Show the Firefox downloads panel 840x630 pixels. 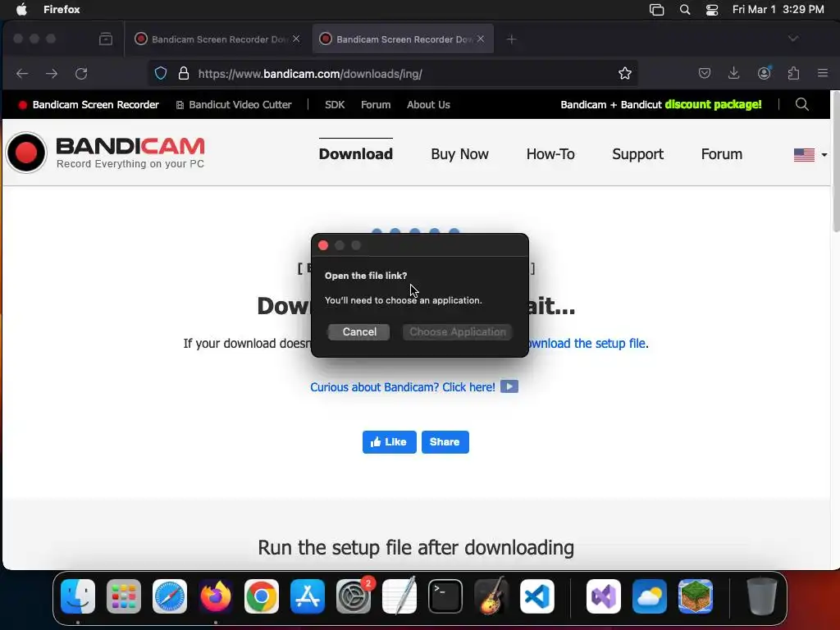pos(734,73)
